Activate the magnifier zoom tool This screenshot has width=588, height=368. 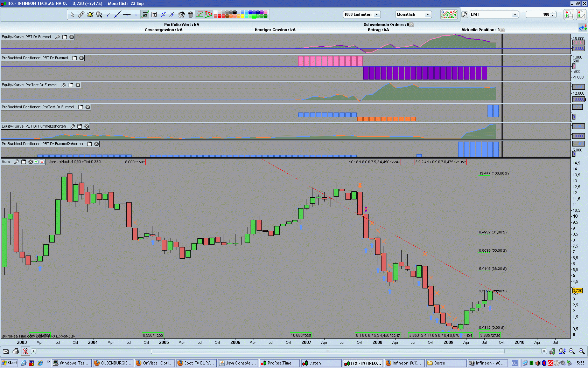click(99, 14)
